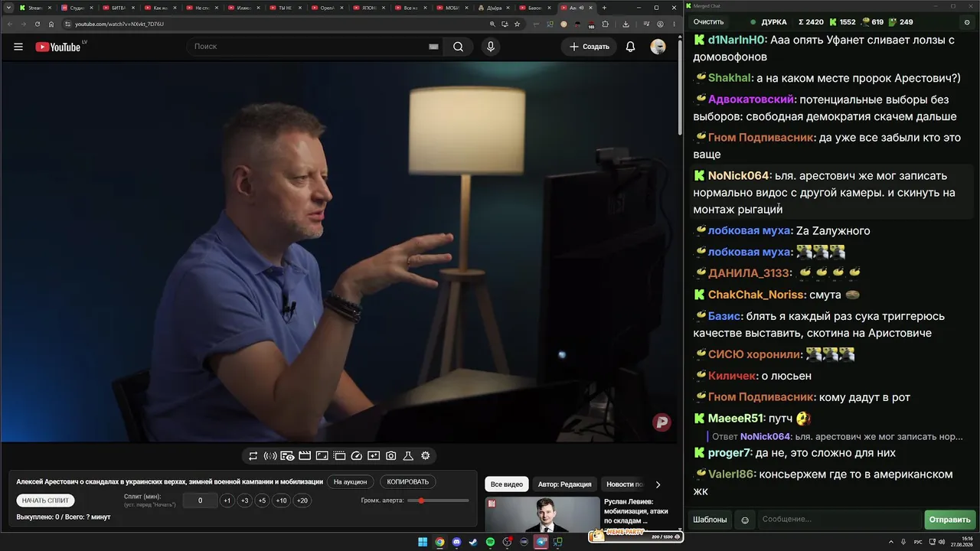Open a new browser tab

604,8
